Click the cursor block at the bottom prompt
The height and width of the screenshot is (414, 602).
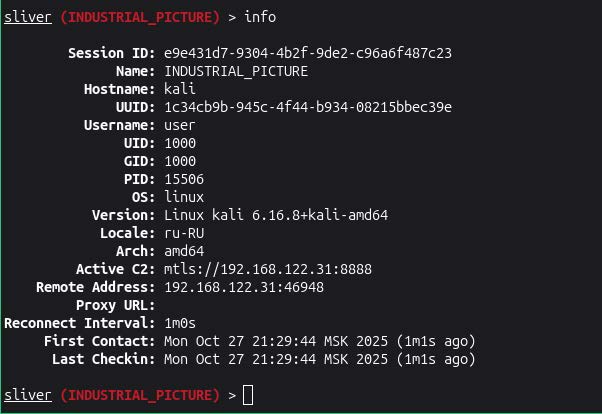pos(248,395)
